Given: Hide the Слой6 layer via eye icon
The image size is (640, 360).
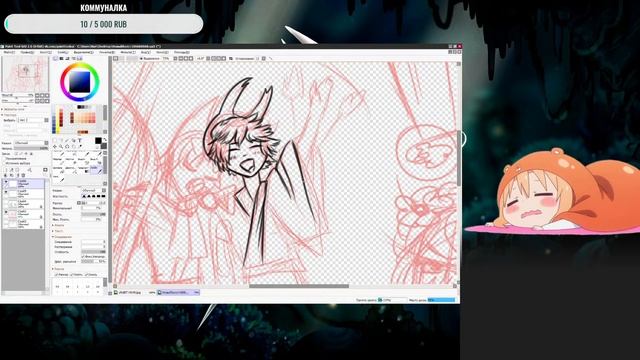Looking at the screenshot, I should (6, 182).
